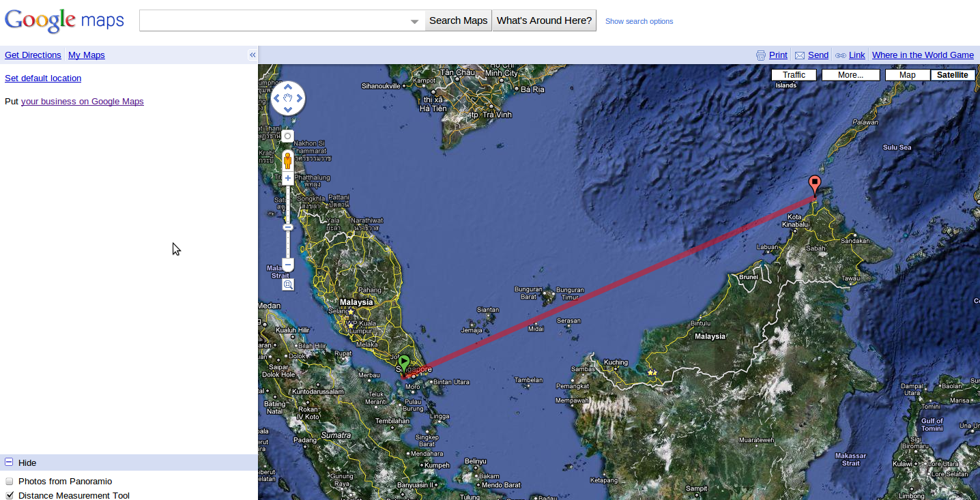Click Set default location
Viewport: 980px width, 500px height.
pyautogui.click(x=43, y=78)
